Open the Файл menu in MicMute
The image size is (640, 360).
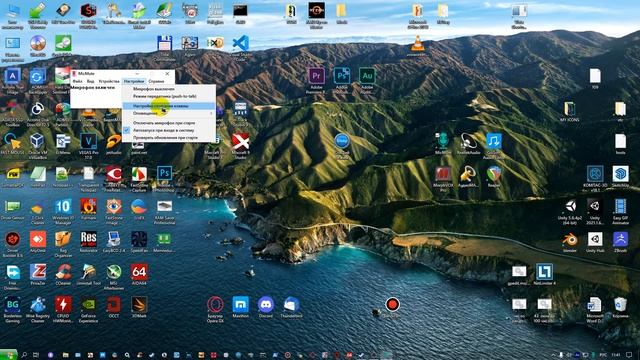(77, 81)
